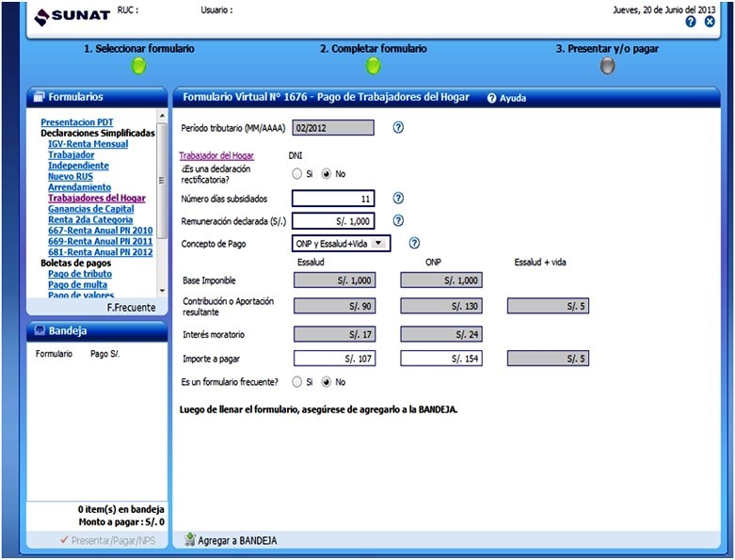
Task: Open help for Número días subsidiados
Action: click(x=398, y=199)
